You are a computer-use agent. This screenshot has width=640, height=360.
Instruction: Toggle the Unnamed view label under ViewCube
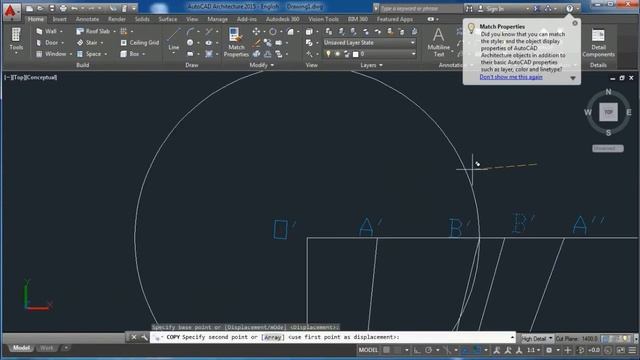(x=608, y=149)
